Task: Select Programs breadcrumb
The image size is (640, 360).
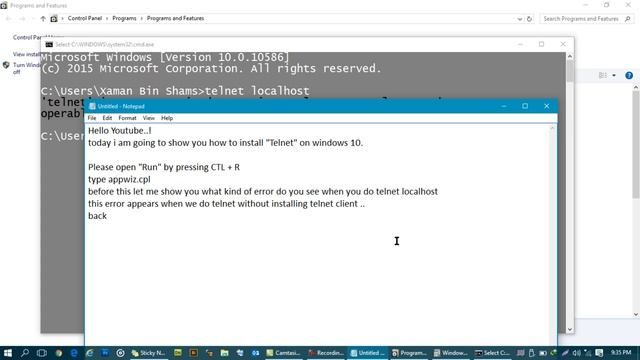Action: [x=124, y=18]
